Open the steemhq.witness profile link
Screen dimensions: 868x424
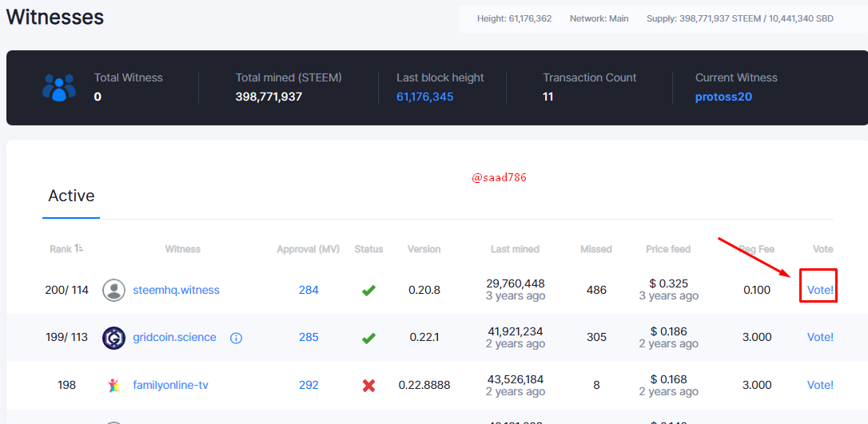point(176,290)
